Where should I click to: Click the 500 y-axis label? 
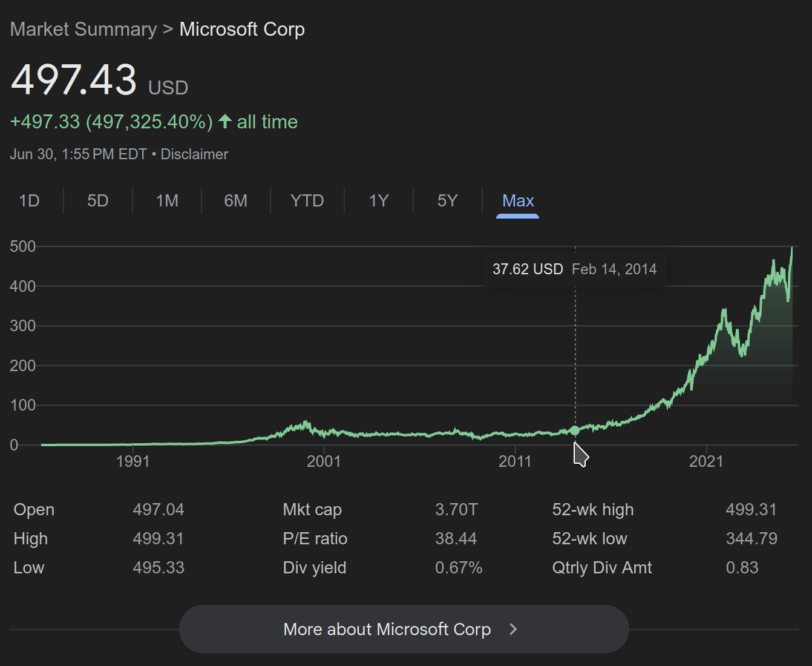pos(23,246)
